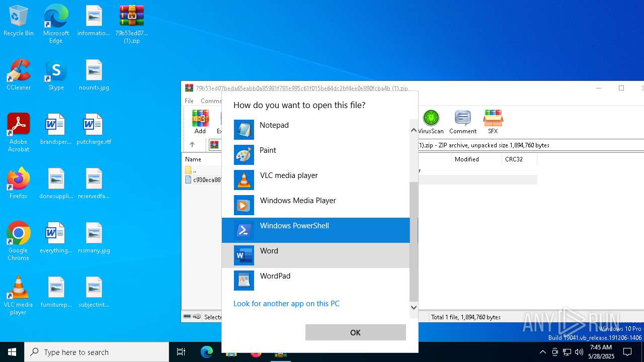Open Adobe Acrobat desktop shortcut
Viewport: 644px width, 362px height.
point(19,133)
